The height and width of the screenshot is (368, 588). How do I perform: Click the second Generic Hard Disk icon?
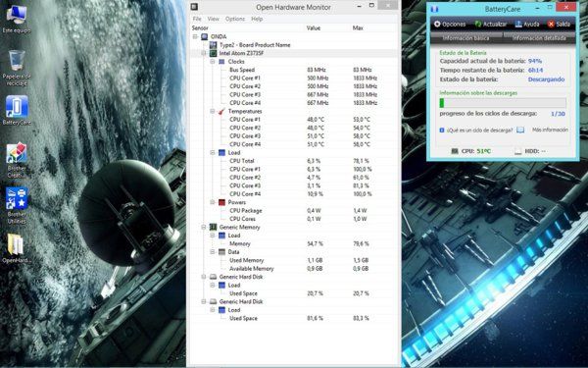[213, 301]
